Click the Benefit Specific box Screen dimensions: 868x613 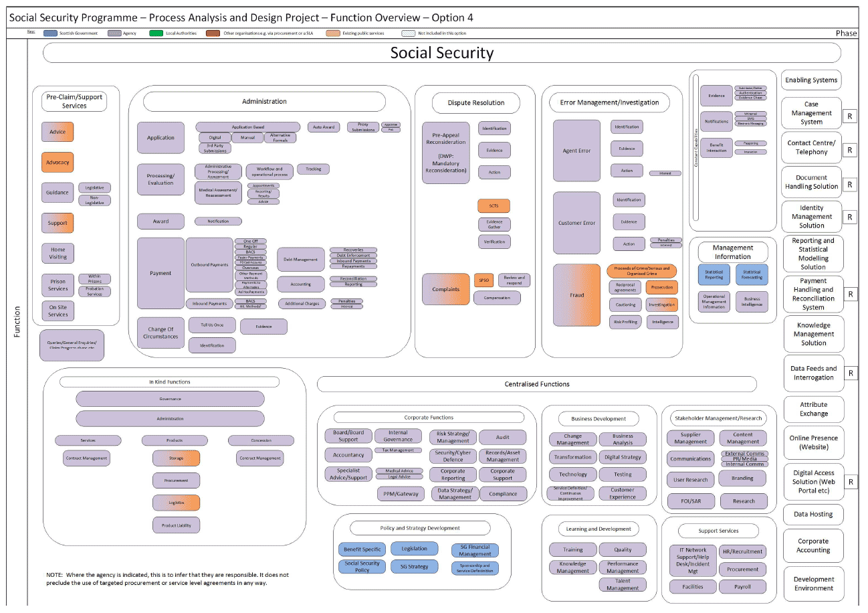coord(362,549)
